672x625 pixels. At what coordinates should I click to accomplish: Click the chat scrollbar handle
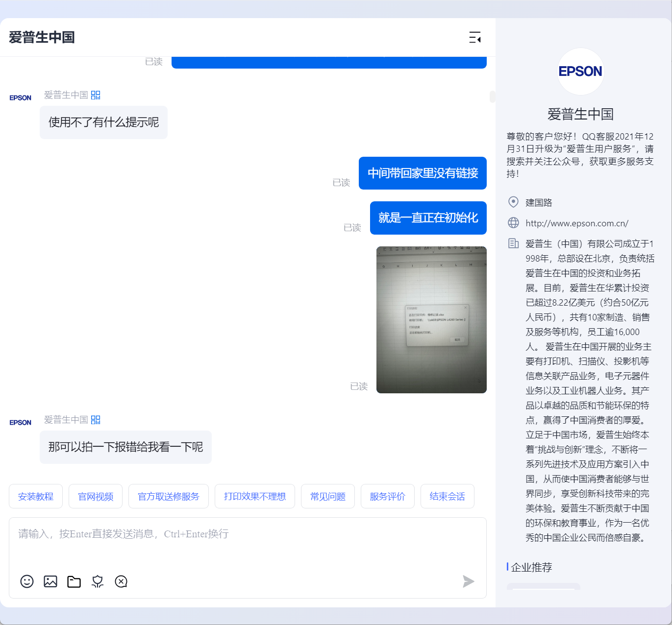click(492, 96)
